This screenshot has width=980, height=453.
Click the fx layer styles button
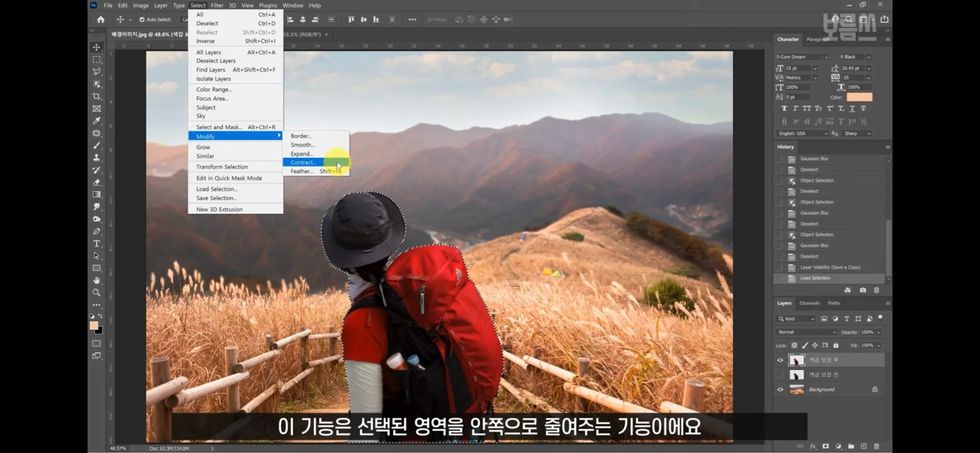pos(813,445)
